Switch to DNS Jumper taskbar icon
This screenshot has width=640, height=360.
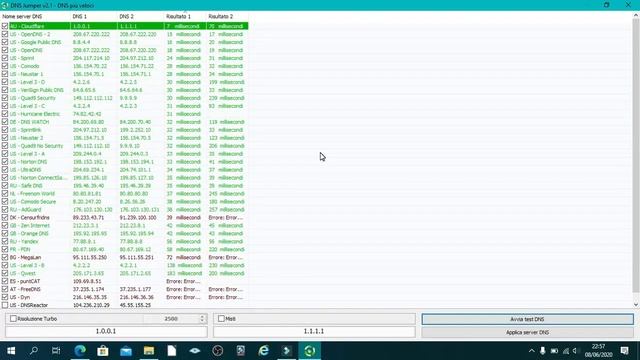click(x=309, y=351)
